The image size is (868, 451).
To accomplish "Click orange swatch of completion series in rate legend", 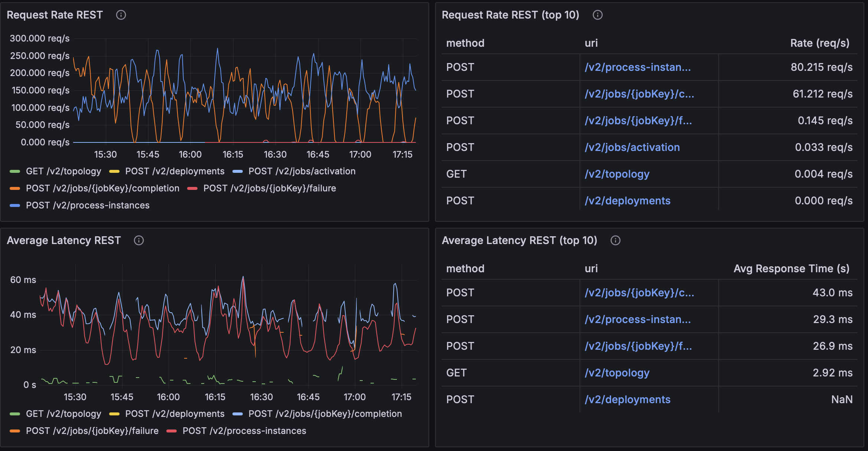I will [15, 188].
